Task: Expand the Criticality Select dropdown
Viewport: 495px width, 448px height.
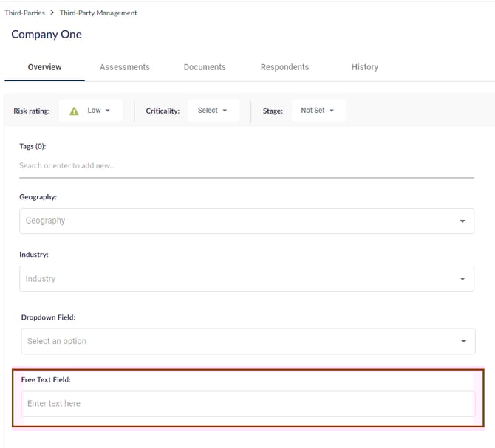Action: [212, 111]
